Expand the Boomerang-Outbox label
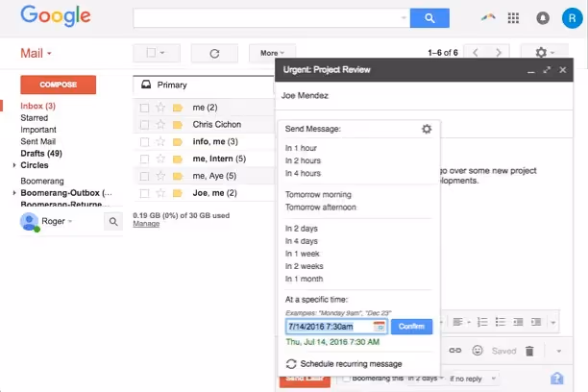 [x=14, y=193]
